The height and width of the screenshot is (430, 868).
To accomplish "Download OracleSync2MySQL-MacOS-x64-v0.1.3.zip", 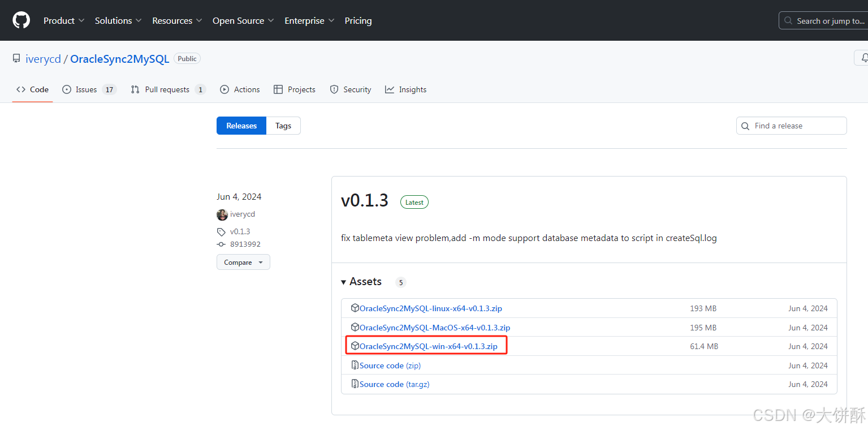I will pyautogui.click(x=435, y=328).
